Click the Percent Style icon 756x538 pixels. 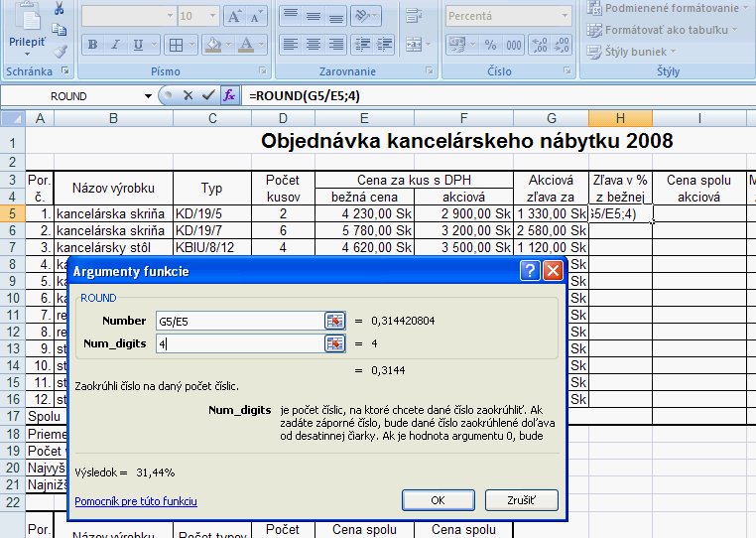click(490, 45)
